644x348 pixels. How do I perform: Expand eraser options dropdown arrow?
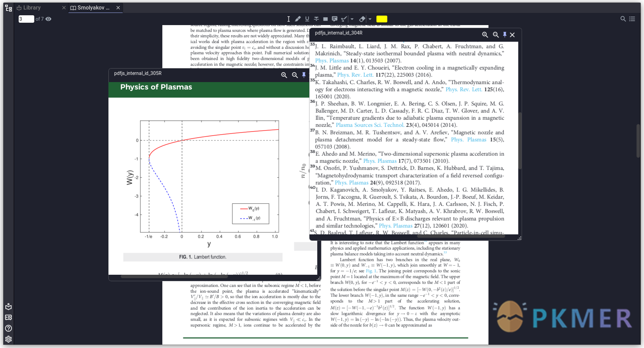coord(370,19)
